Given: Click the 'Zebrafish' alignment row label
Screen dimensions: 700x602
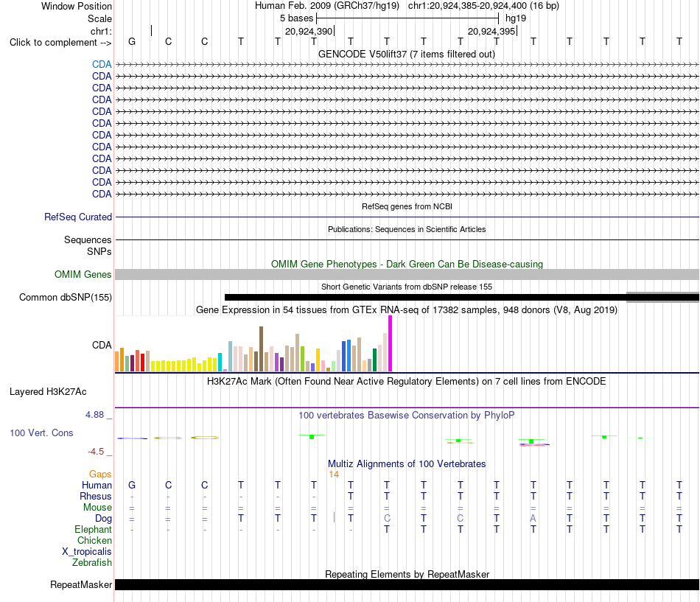Looking at the screenshot, I should (92, 563).
